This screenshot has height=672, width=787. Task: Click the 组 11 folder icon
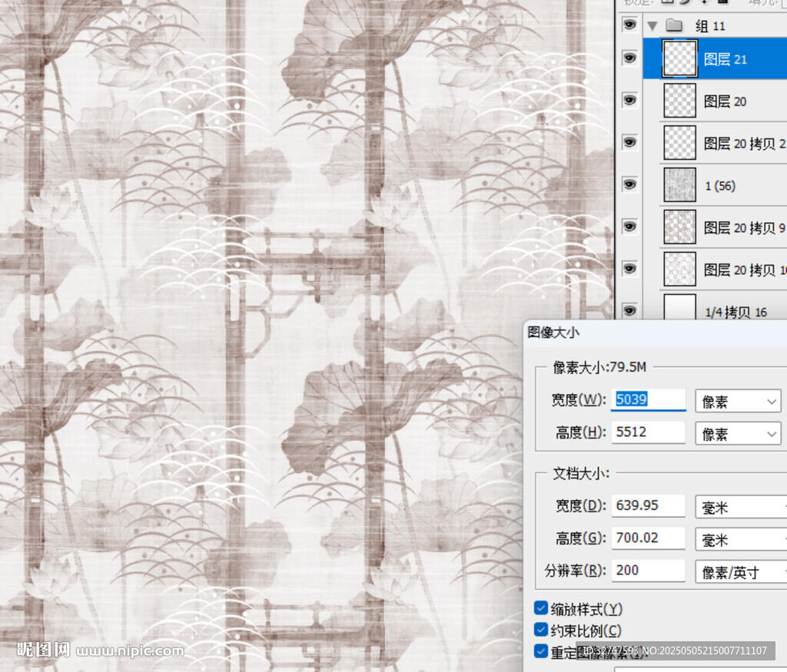coord(674,26)
